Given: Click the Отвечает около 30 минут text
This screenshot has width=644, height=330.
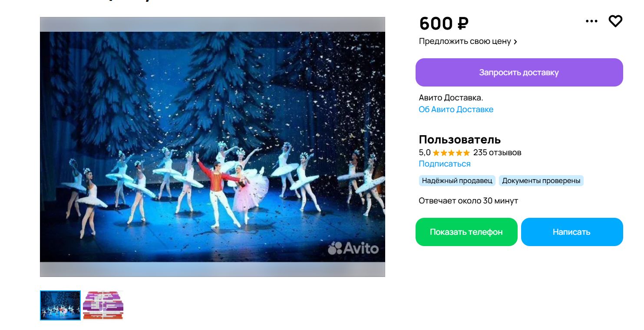Looking at the screenshot, I should (468, 201).
